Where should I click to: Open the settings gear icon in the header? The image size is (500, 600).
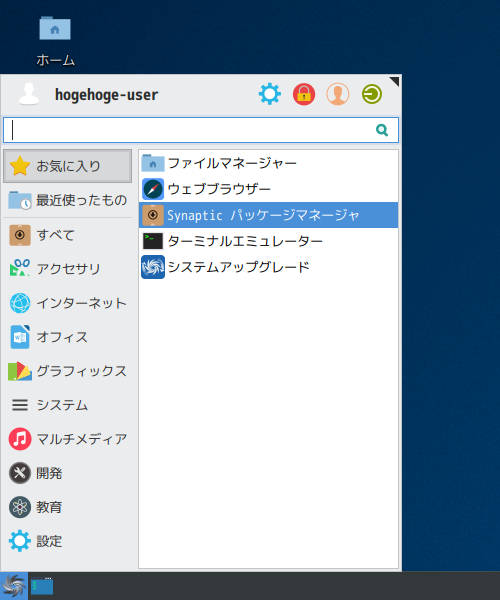point(270,94)
